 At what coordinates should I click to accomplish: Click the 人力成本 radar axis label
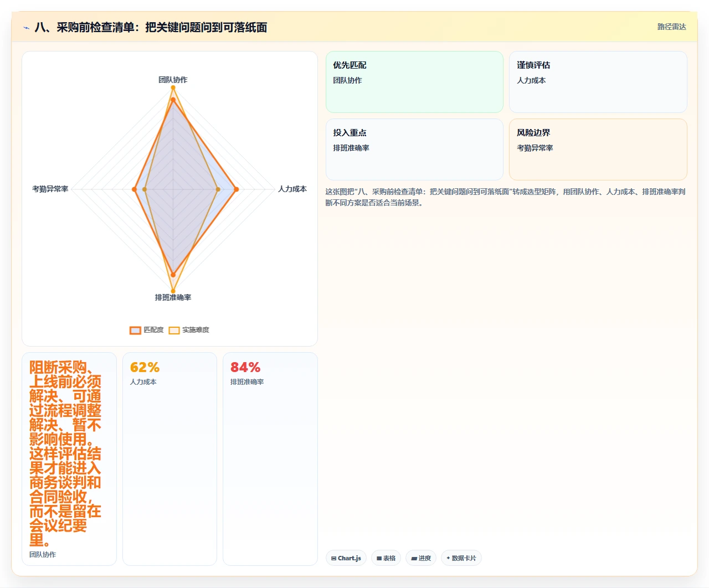(292, 189)
